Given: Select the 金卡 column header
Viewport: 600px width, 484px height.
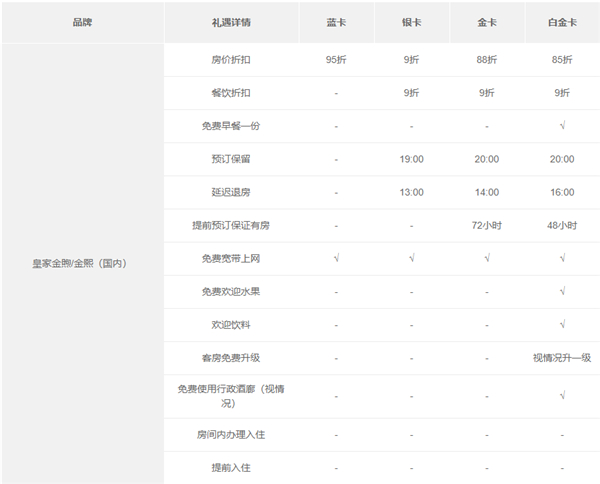Looking at the screenshot, I should tap(486, 22).
